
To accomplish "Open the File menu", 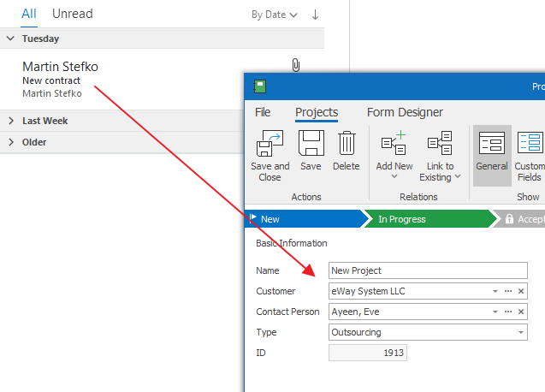I will click(263, 112).
